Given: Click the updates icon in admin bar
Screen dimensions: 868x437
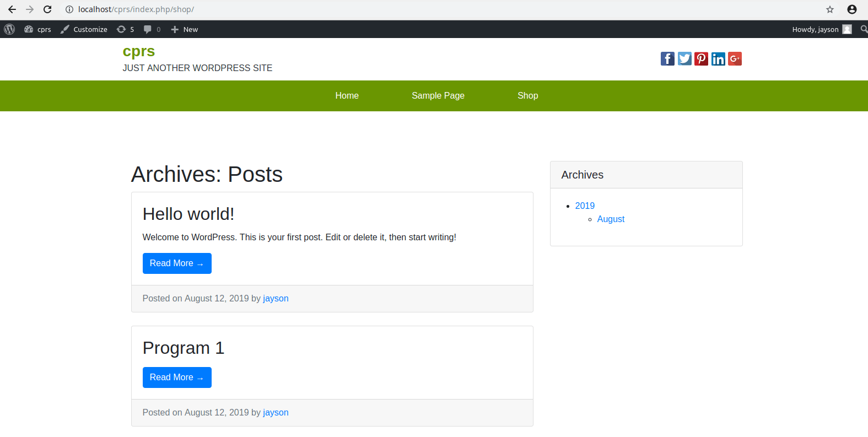Looking at the screenshot, I should 125,29.
